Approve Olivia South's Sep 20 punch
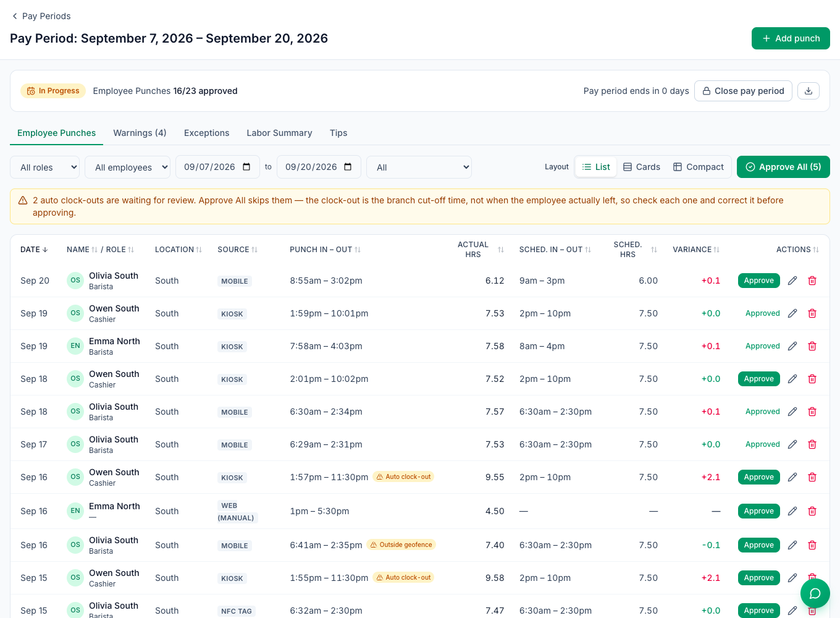The height and width of the screenshot is (618, 840). (x=758, y=281)
